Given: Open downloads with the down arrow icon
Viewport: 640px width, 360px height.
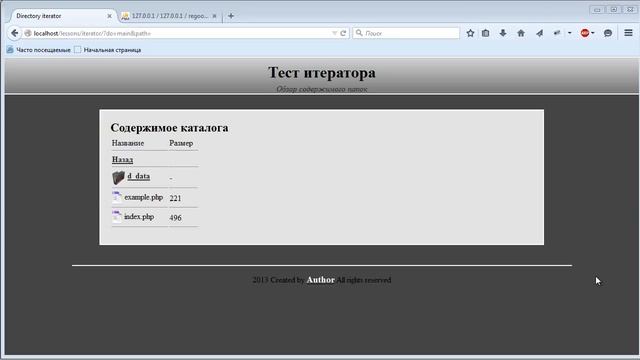Looking at the screenshot, I should tap(503, 33).
